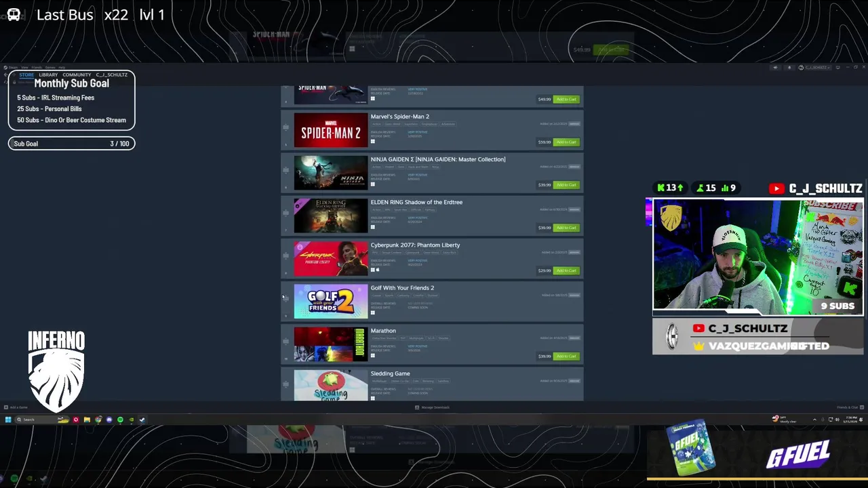Grab the reorder handle for Cyberpunk 2077 row
The height and width of the screenshot is (488, 868).
click(x=285, y=256)
